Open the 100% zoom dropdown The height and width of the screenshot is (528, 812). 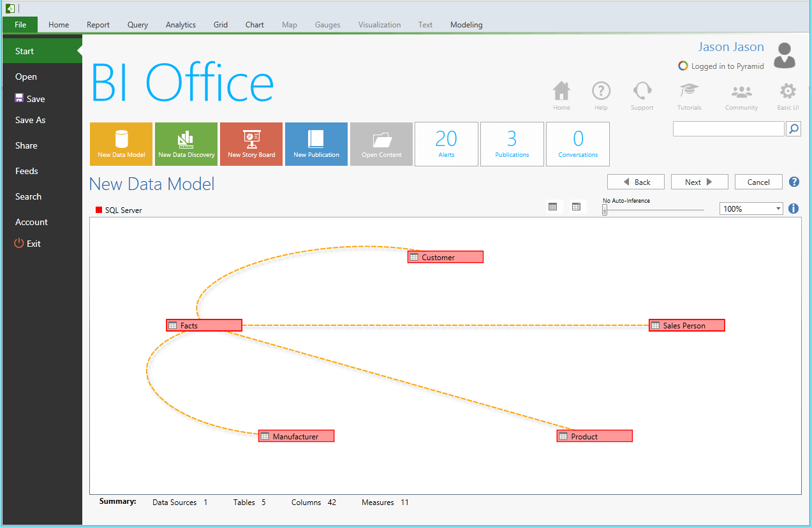pos(751,209)
